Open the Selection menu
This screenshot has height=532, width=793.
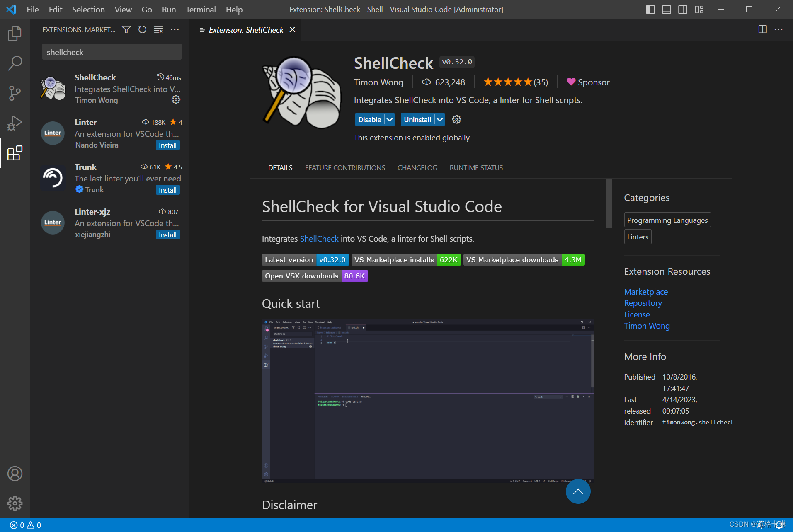coord(88,10)
